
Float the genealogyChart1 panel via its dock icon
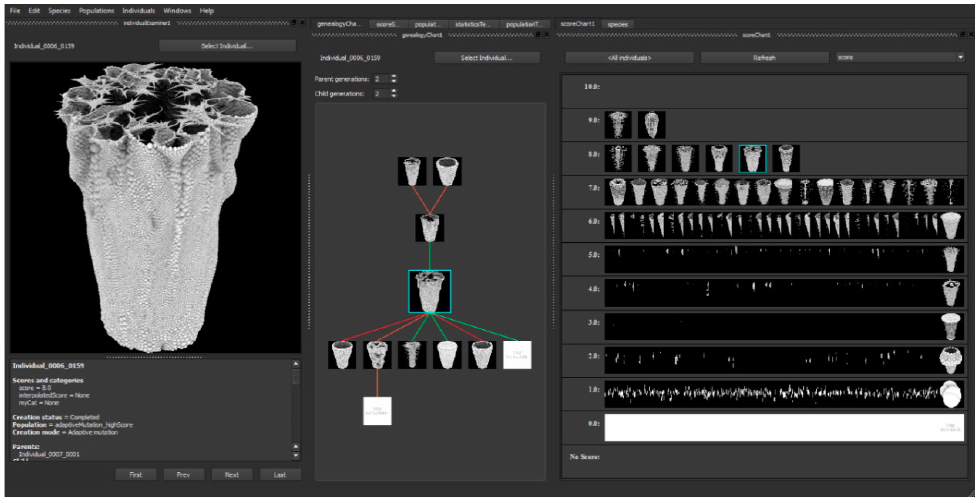(538, 35)
